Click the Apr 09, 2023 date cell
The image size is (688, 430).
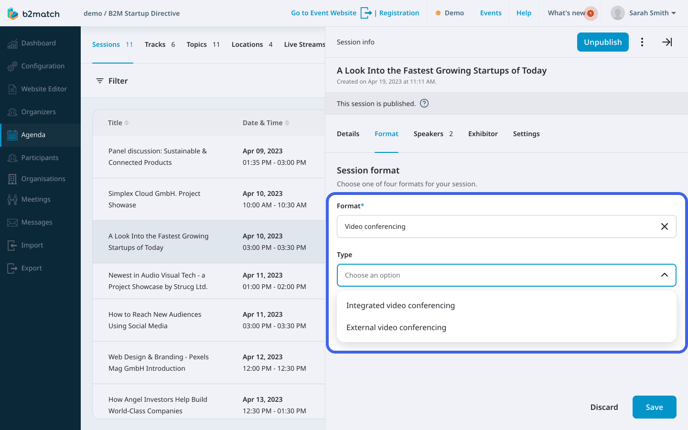tap(262, 151)
